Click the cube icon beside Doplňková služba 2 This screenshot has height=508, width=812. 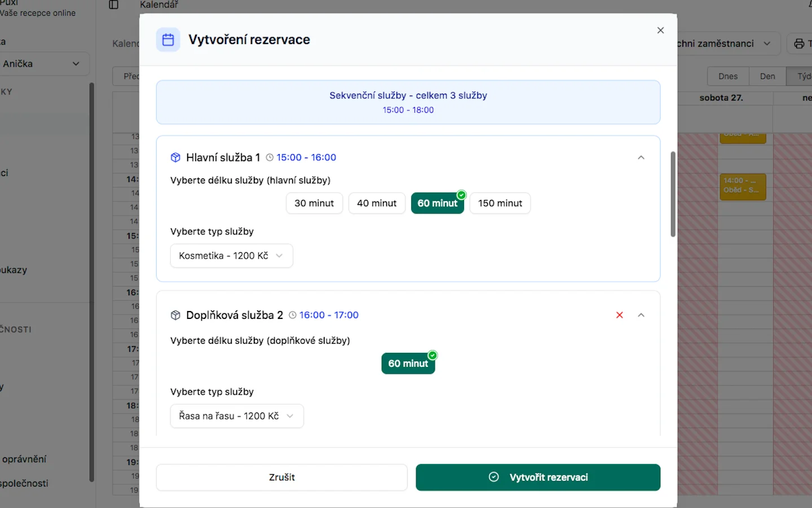click(x=175, y=315)
